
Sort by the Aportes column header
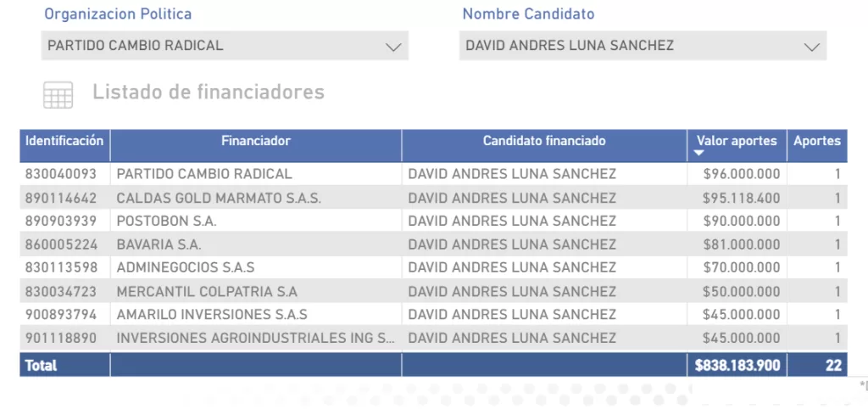point(817,141)
